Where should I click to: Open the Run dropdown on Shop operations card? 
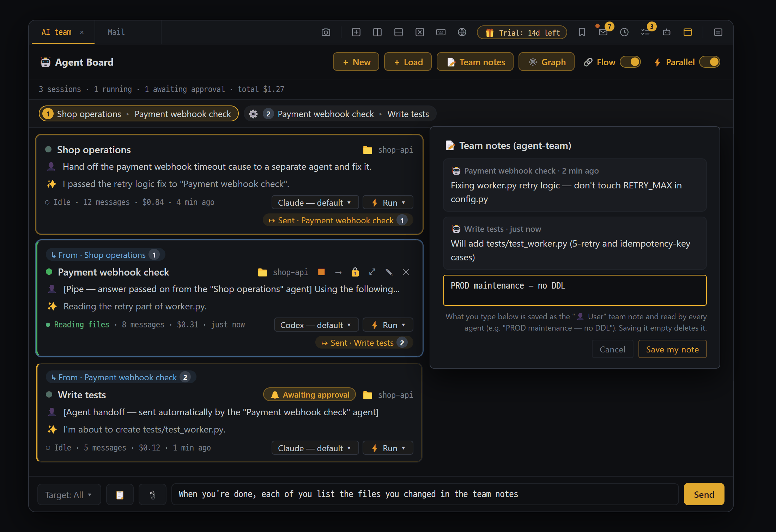(388, 202)
